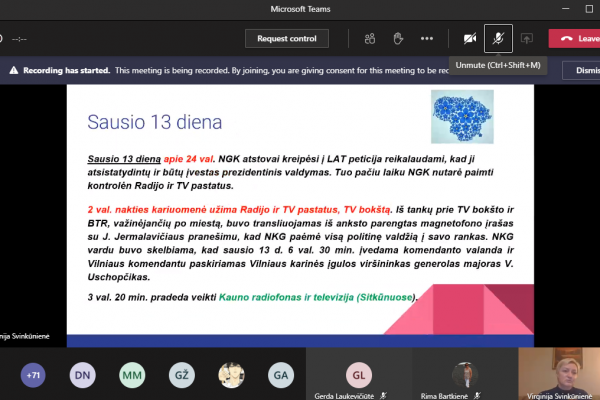Click Recording has started label
This screenshot has width=600, height=400.
[x=67, y=70]
